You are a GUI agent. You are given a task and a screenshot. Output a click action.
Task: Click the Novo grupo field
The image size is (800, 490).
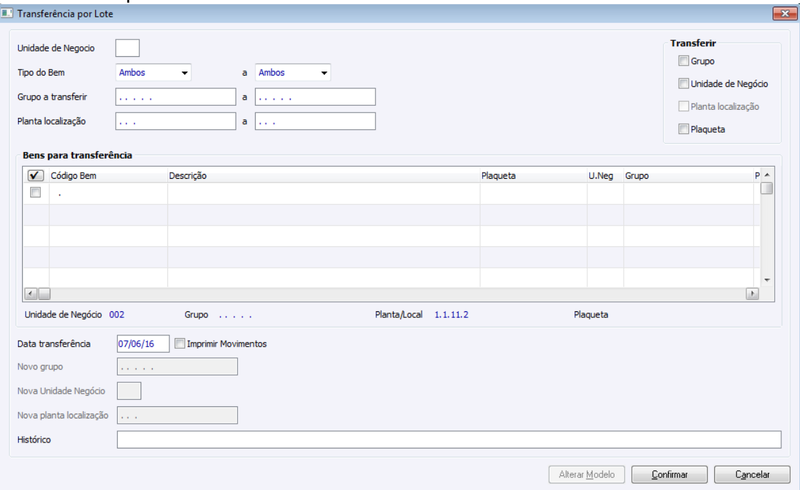click(178, 366)
